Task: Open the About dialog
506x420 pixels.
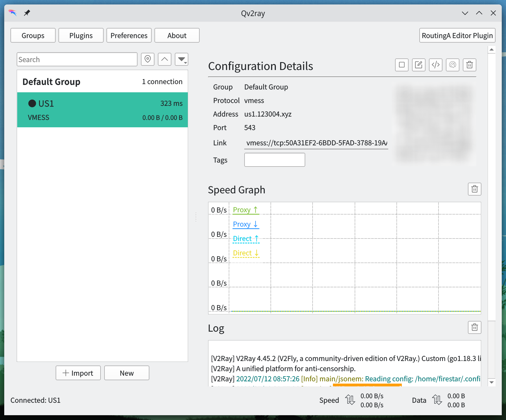Action: pos(177,35)
